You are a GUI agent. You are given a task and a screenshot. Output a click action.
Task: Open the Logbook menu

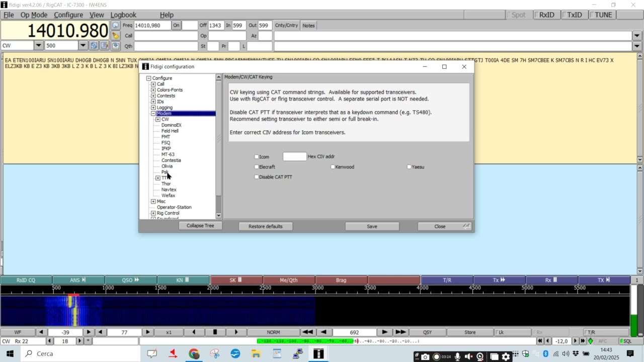coord(123,15)
